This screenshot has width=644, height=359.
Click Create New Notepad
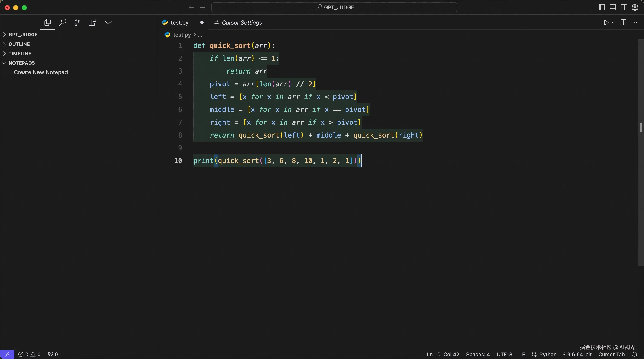[x=41, y=72]
